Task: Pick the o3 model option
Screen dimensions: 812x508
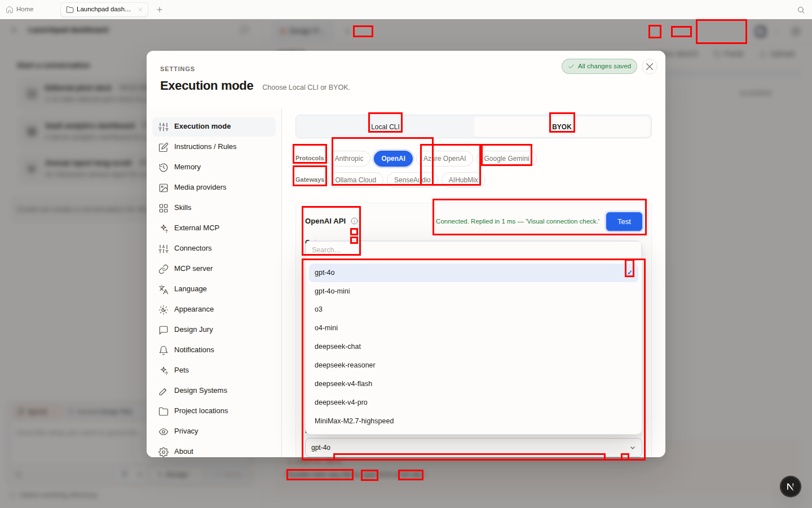Action: [x=473, y=309]
